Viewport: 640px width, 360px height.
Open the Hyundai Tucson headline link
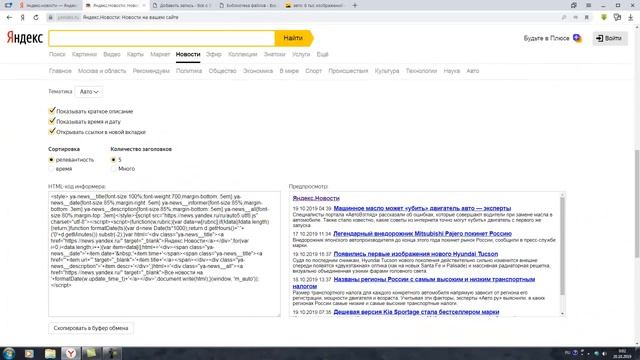(416, 254)
